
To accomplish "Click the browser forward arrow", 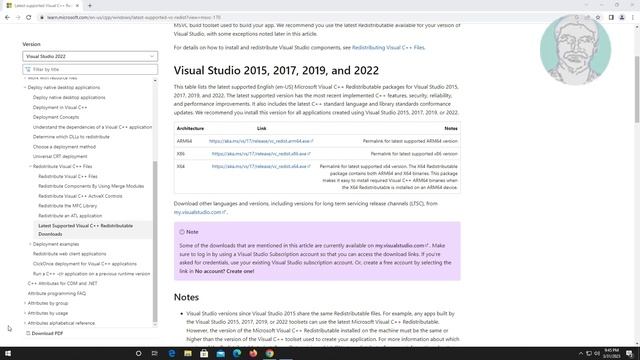I will click(x=18, y=18).
